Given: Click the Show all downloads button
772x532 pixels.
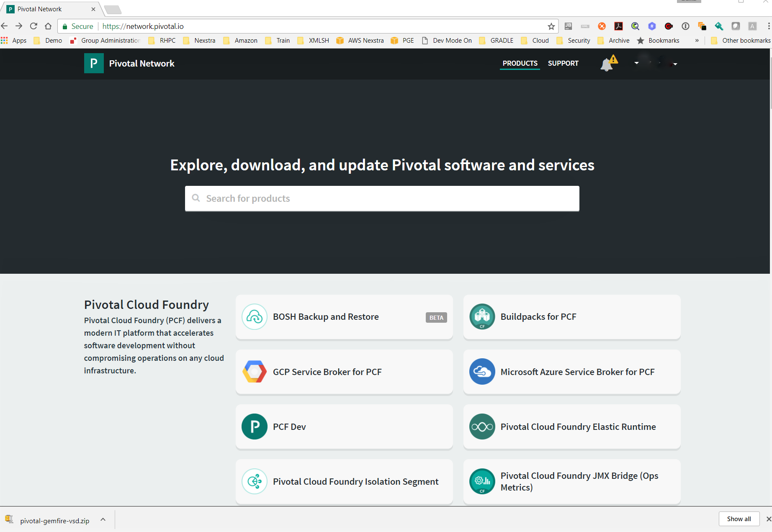Looking at the screenshot, I should [739, 519].
